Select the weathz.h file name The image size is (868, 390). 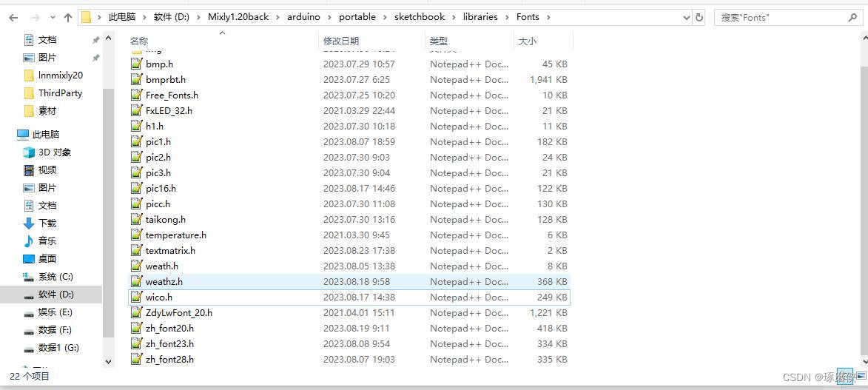coord(164,281)
